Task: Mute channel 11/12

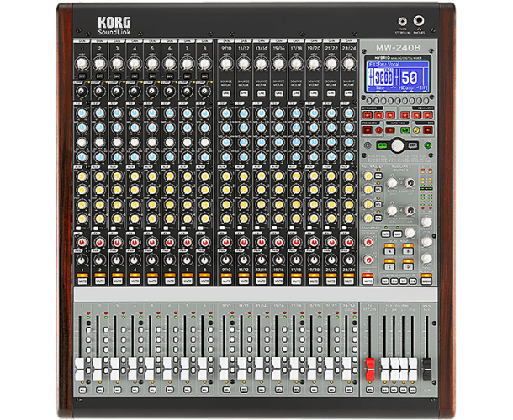Action: (x=244, y=281)
